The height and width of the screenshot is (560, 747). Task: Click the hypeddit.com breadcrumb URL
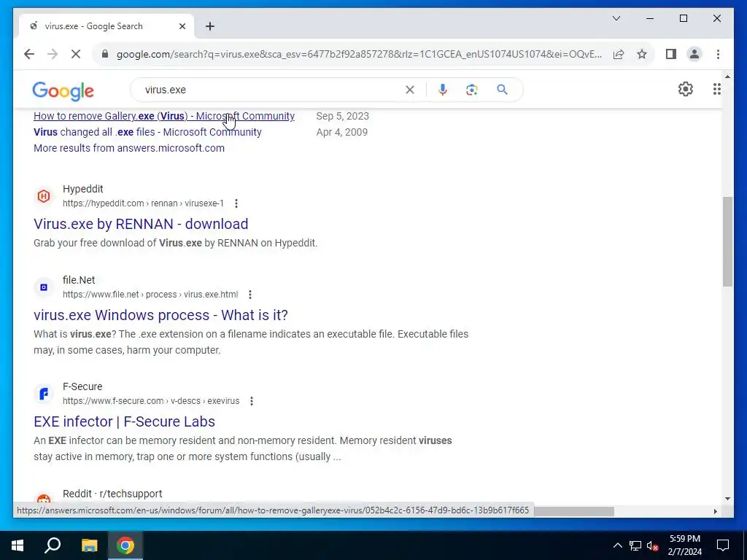coord(143,203)
